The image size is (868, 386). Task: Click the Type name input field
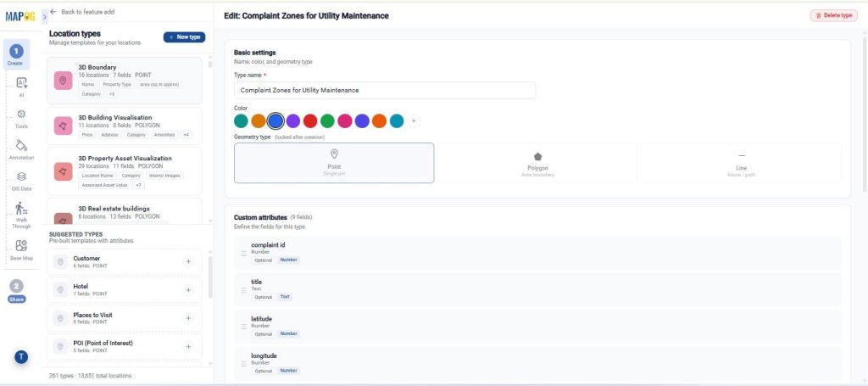(385, 90)
